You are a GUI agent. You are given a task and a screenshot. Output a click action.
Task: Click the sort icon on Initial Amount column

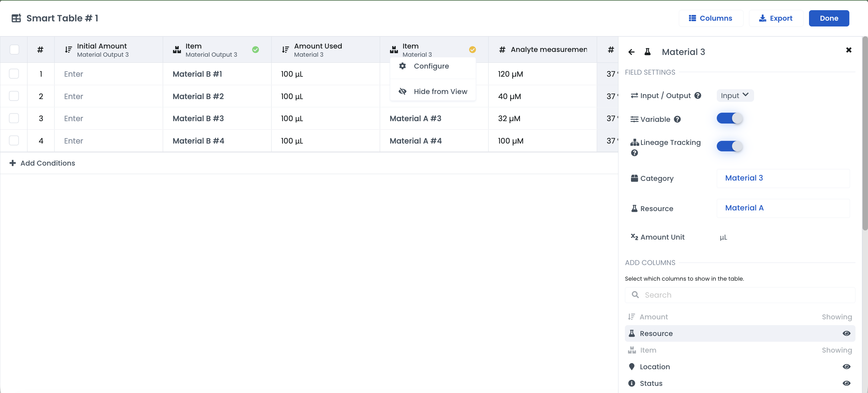pos(68,50)
